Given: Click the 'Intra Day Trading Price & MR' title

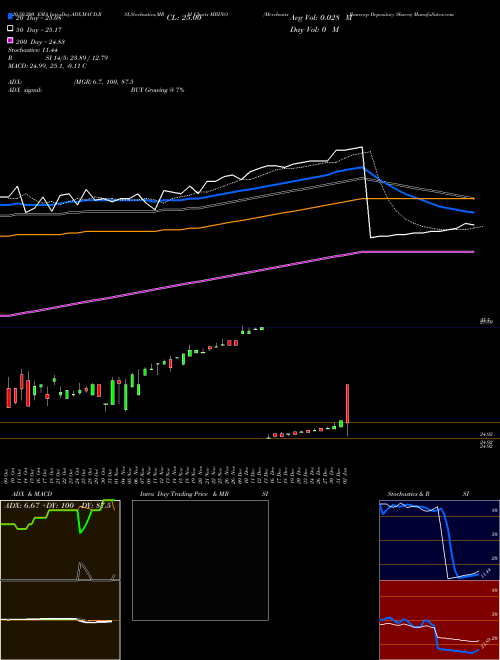Looking at the screenshot, I should point(184,494).
